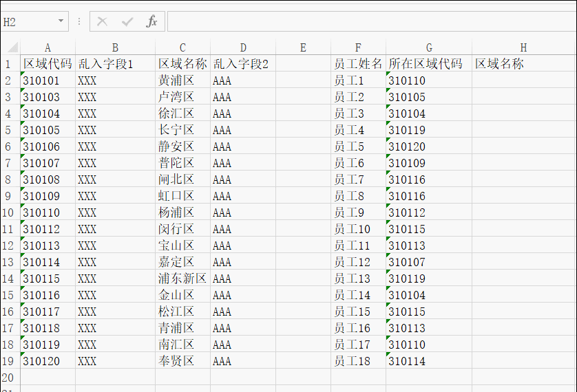577x392 pixels.
Task: Click cell C15 '金山区'
Action: point(183,295)
